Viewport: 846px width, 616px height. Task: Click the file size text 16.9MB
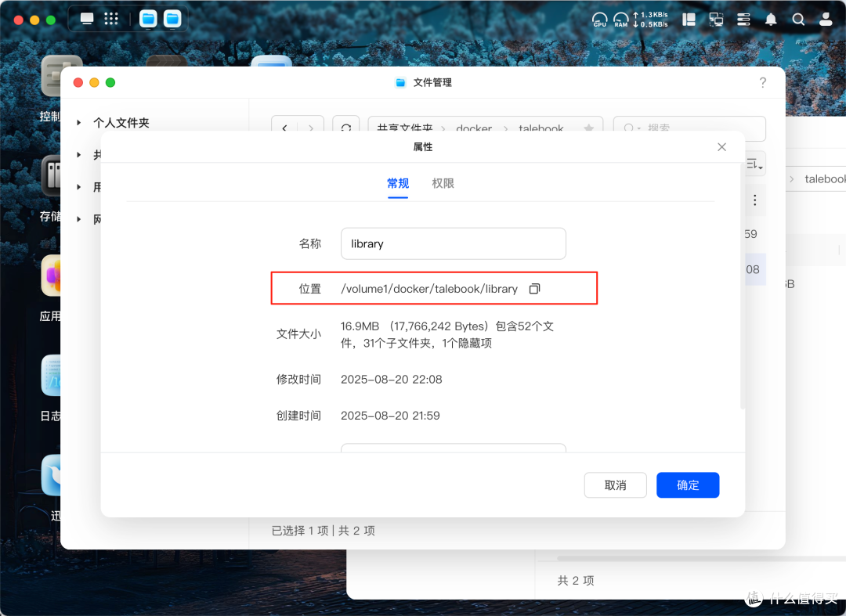[360, 326]
